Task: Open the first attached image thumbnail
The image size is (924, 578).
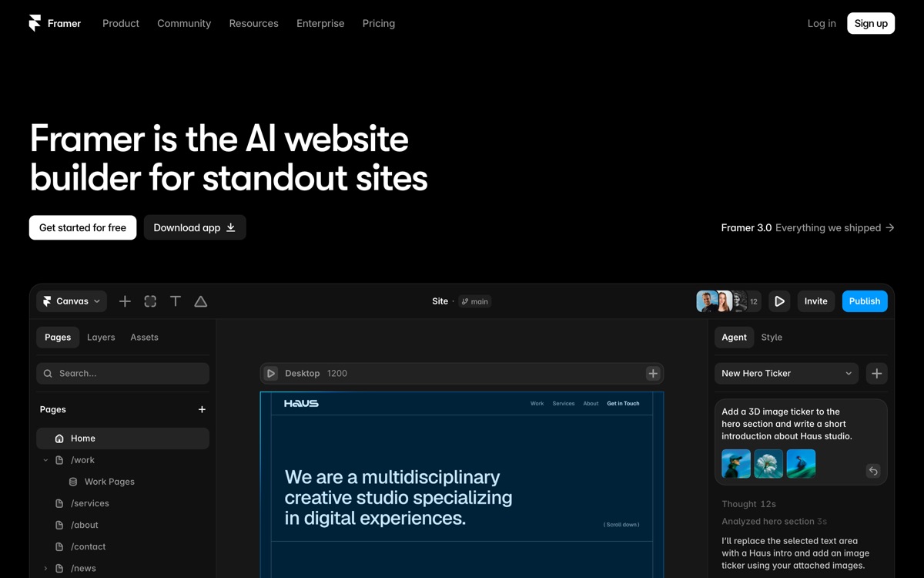Action: [x=736, y=464]
